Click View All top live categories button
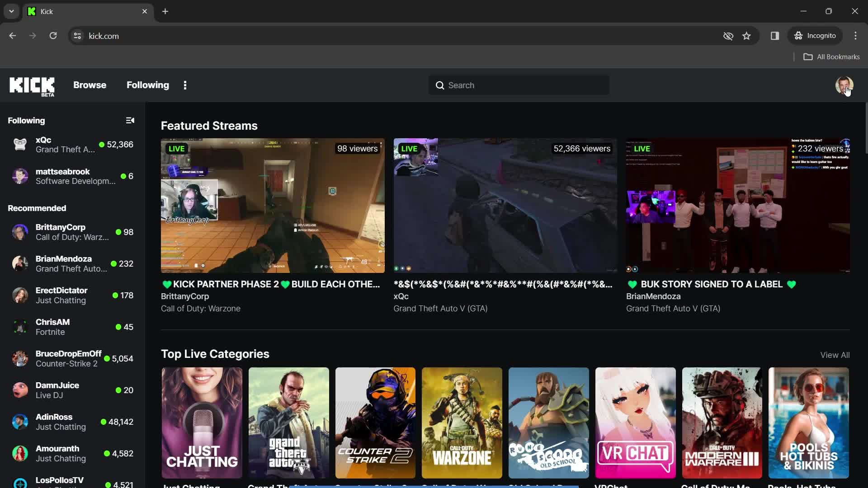868x488 pixels. pyautogui.click(x=835, y=355)
